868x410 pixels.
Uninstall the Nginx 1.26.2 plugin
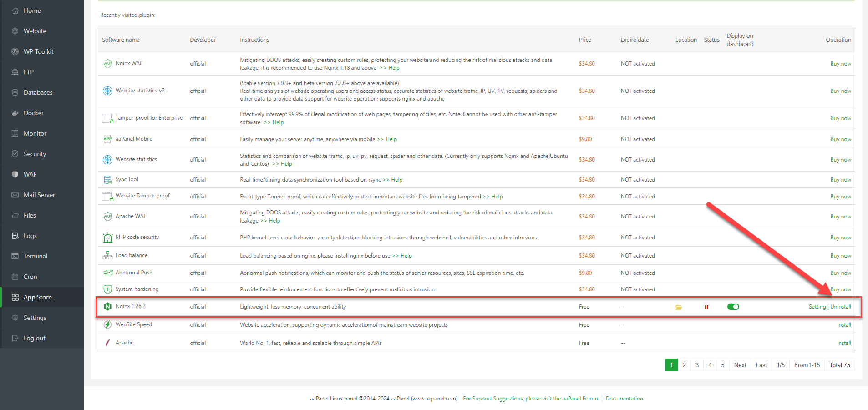[x=841, y=307]
